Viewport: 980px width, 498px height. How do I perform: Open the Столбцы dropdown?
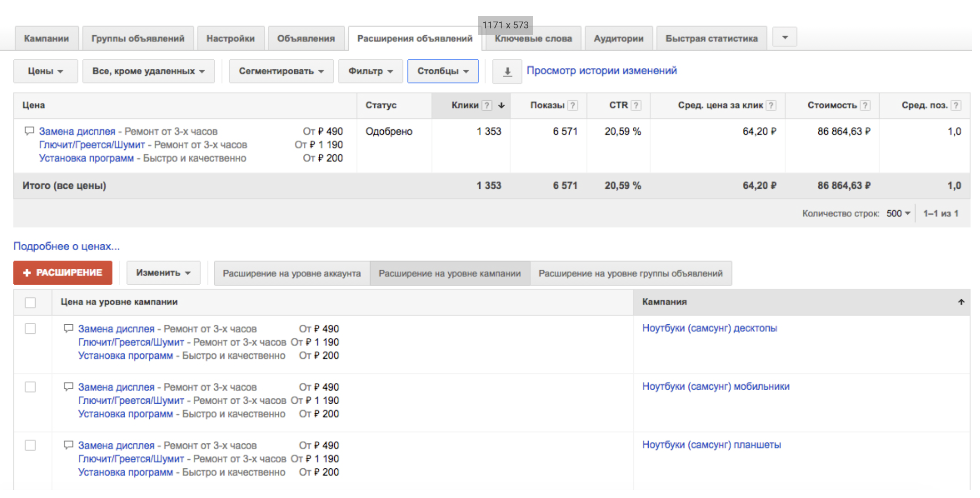[x=443, y=71]
